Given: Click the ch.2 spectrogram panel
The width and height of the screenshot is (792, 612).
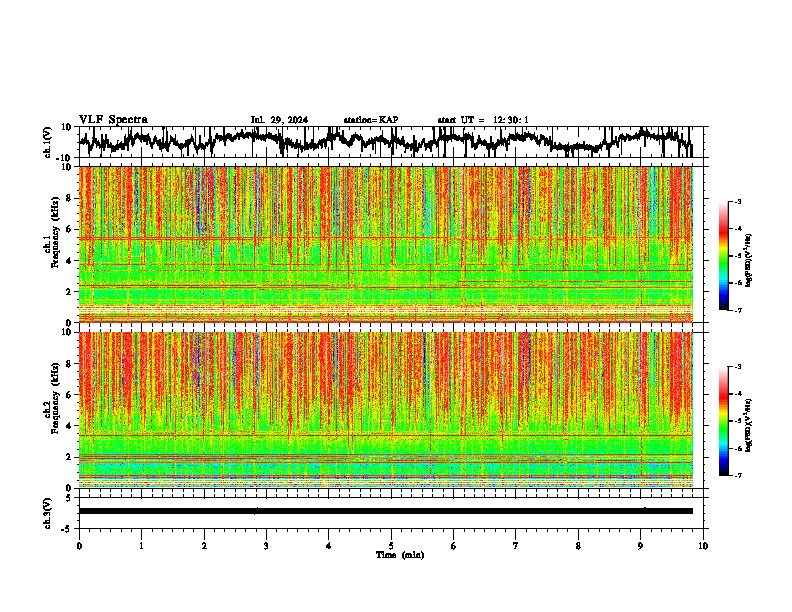Looking at the screenshot, I should (x=386, y=410).
